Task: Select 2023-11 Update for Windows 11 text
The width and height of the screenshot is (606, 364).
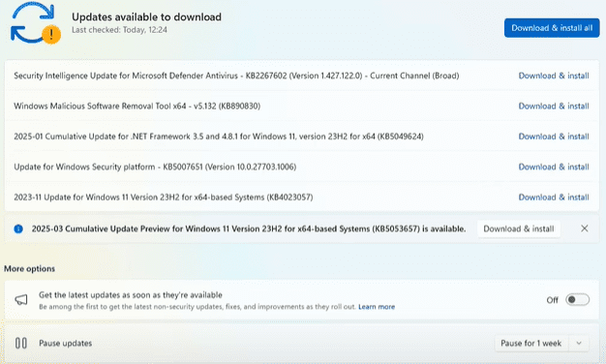Action: (x=163, y=197)
